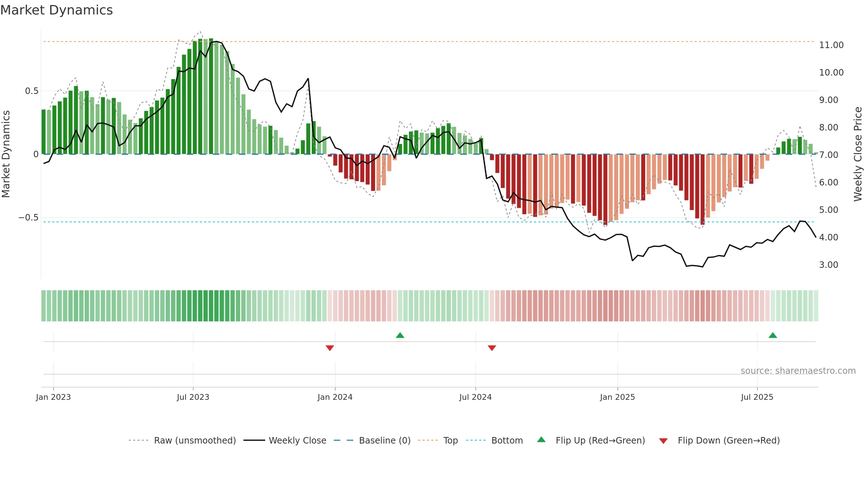Click the Weekly Close Price axis title
This screenshot has height=488, width=868.
point(858,154)
